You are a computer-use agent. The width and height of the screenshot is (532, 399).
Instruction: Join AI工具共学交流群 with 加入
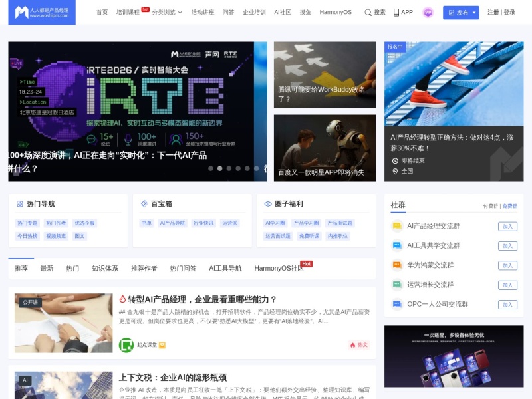507,246
